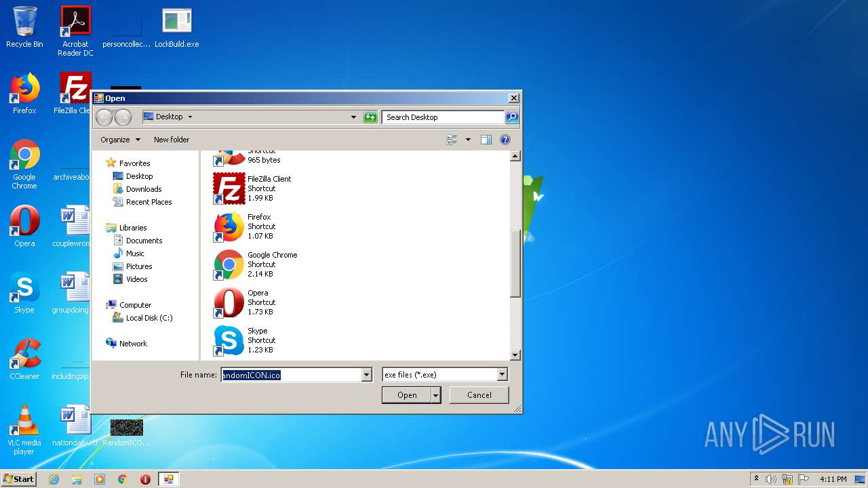
Task: Click the Start button
Action: (x=18, y=479)
